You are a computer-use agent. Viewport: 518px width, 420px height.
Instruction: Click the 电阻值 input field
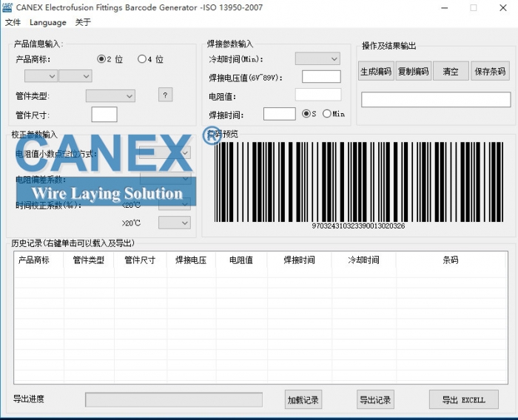[x=318, y=95]
